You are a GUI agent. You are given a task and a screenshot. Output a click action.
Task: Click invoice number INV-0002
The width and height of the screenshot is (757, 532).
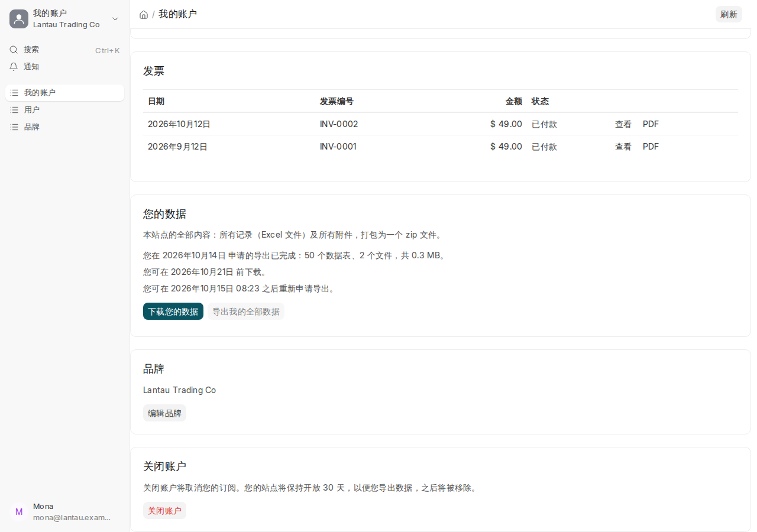[x=339, y=124]
